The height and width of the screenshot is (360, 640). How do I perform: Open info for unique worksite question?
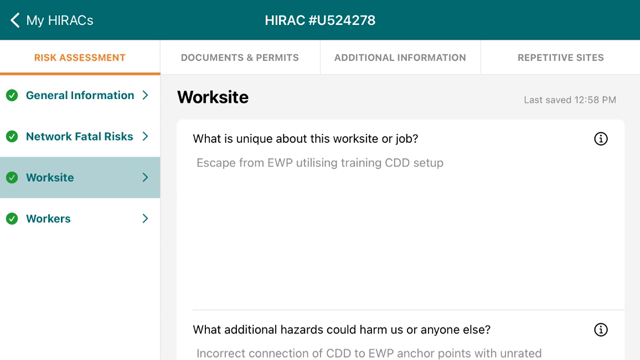(600, 139)
